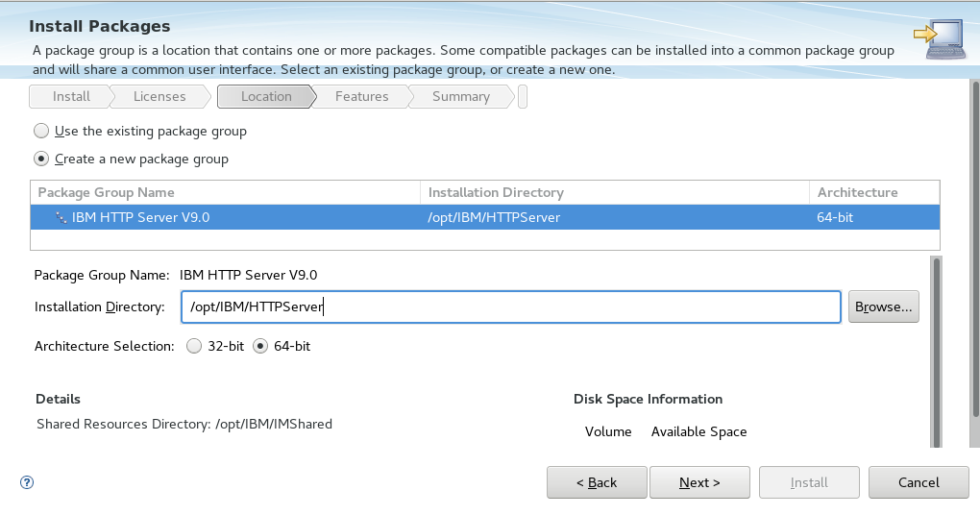Click the disabled Install button
Viewport: 980px width, 515px height.
click(x=809, y=482)
